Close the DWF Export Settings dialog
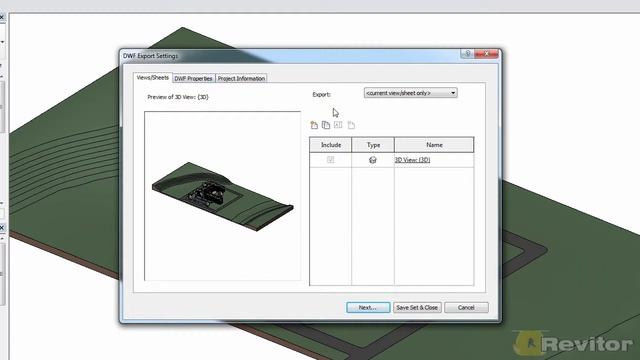 tap(487, 53)
